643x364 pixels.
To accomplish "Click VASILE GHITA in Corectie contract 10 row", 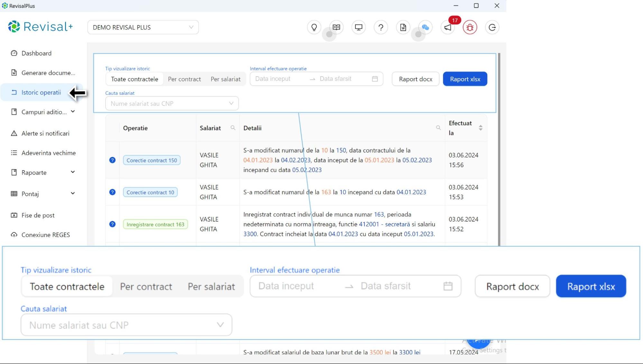I will click(x=209, y=192).
